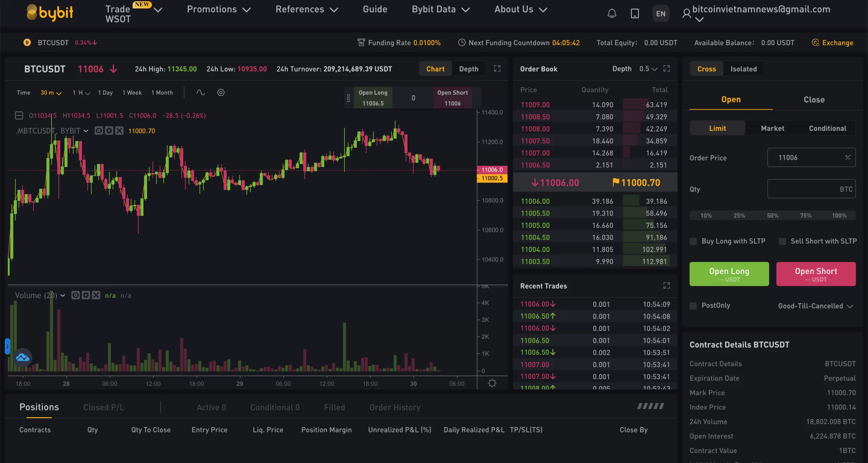Toggle visibility of Volume indicator eye icon
This screenshot has height=463, width=868.
[75, 295]
